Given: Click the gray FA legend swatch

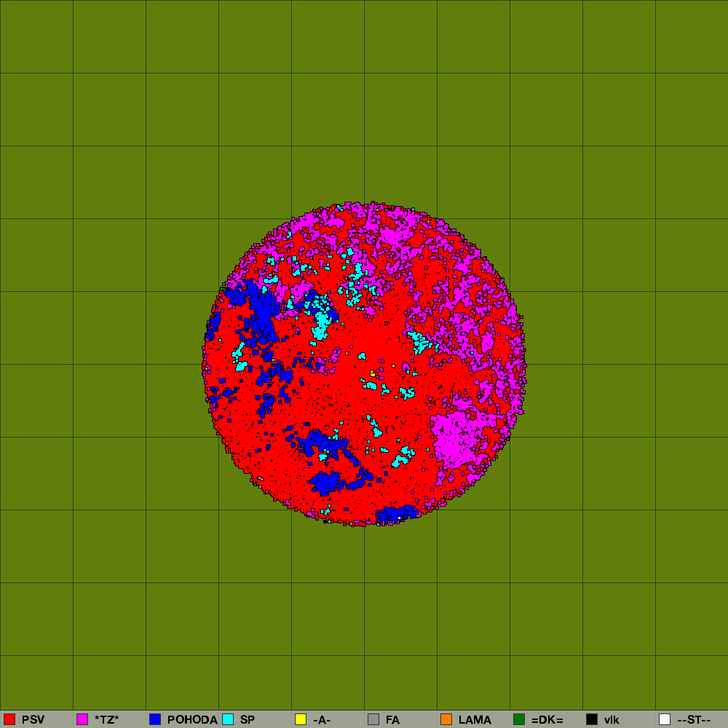Looking at the screenshot, I should (x=373, y=719).
